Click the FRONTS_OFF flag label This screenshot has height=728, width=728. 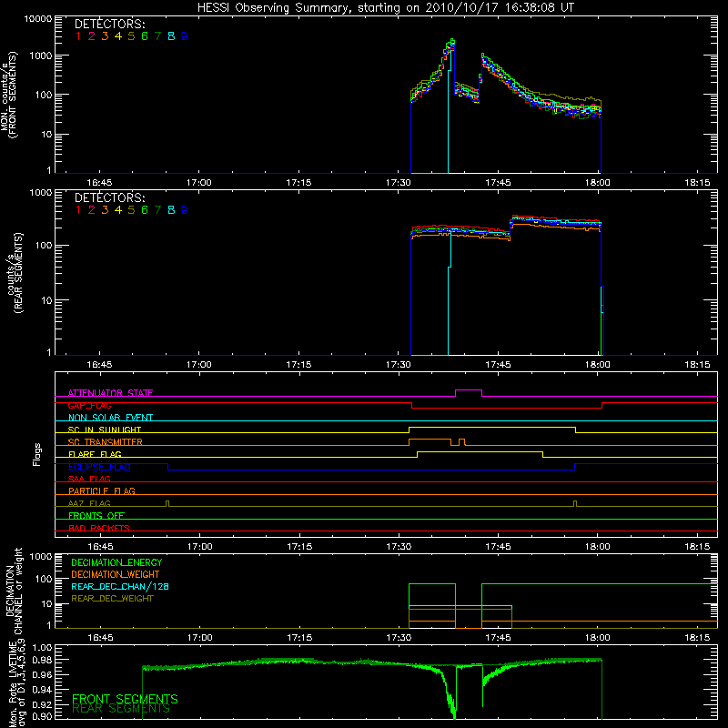coord(96,515)
